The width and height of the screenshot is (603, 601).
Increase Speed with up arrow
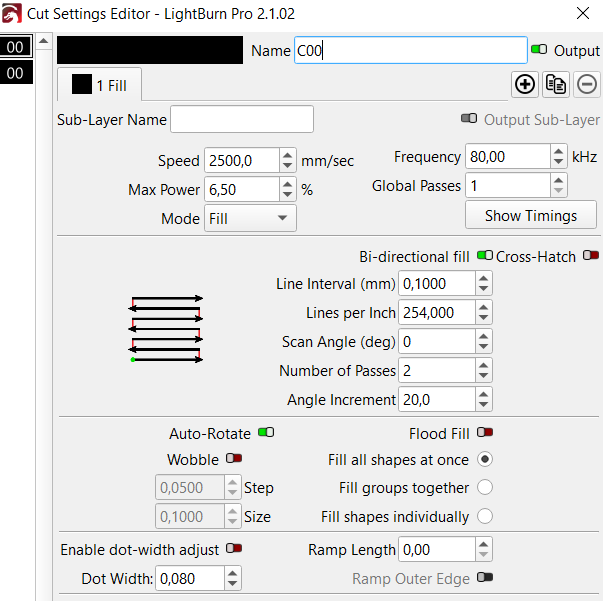click(287, 155)
